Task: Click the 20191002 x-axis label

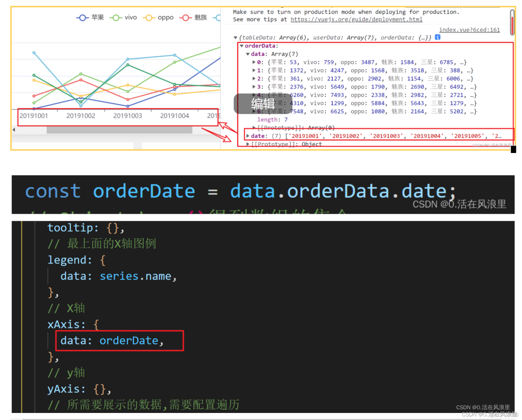Action: click(81, 116)
